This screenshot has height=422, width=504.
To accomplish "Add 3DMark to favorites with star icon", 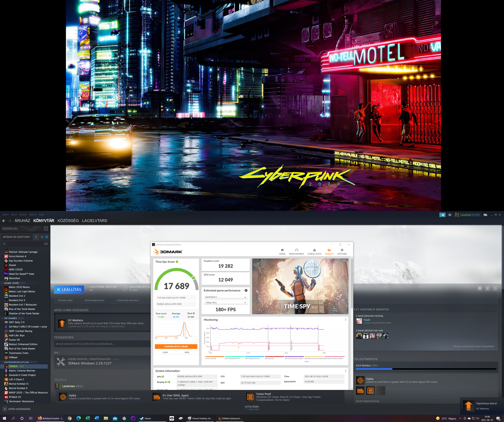I will pos(495,288).
